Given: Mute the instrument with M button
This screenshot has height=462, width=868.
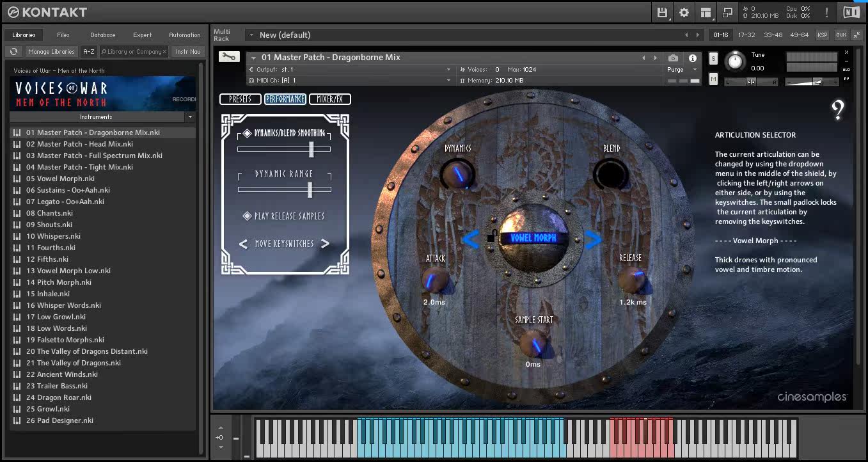Looking at the screenshot, I should [714, 79].
